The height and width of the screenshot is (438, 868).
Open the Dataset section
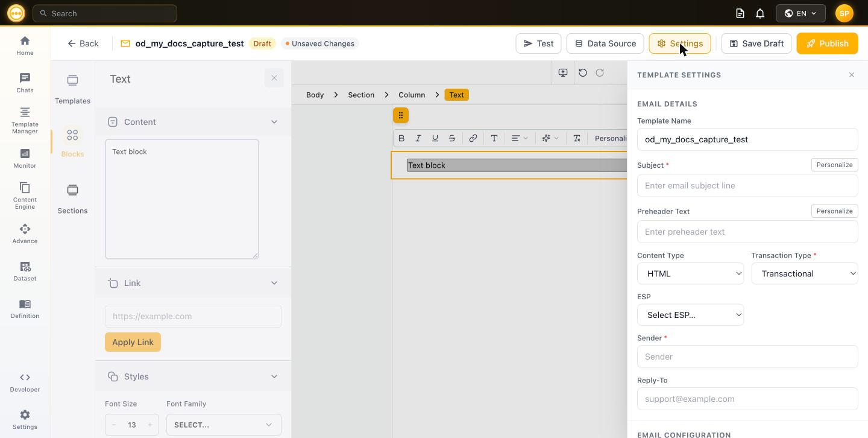click(x=25, y=271)
